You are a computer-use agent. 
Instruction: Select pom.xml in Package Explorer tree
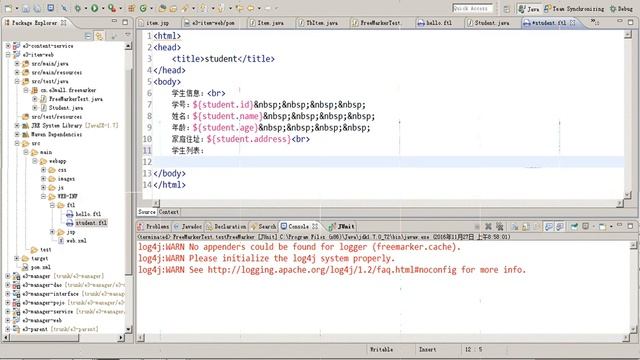coord(40,267)
